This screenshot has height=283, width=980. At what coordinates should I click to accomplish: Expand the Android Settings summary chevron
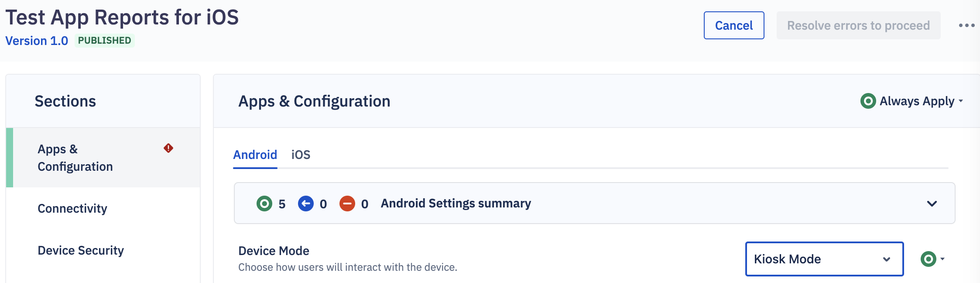pos(932,204)
